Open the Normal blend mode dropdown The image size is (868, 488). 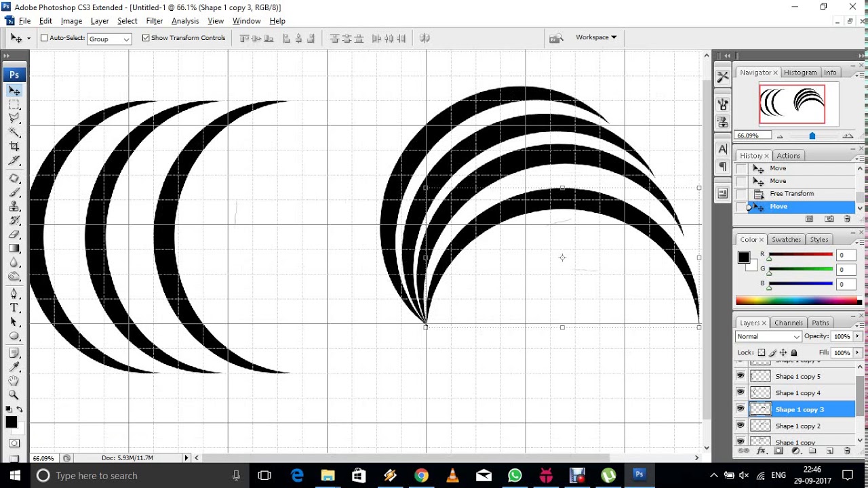(768, 336)
